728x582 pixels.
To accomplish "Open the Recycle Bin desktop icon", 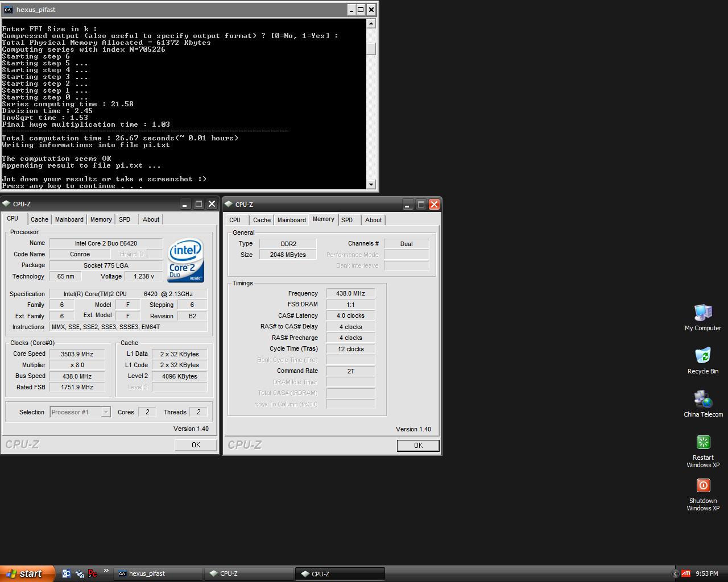I will pyautogui.click(x=703, y=360).
